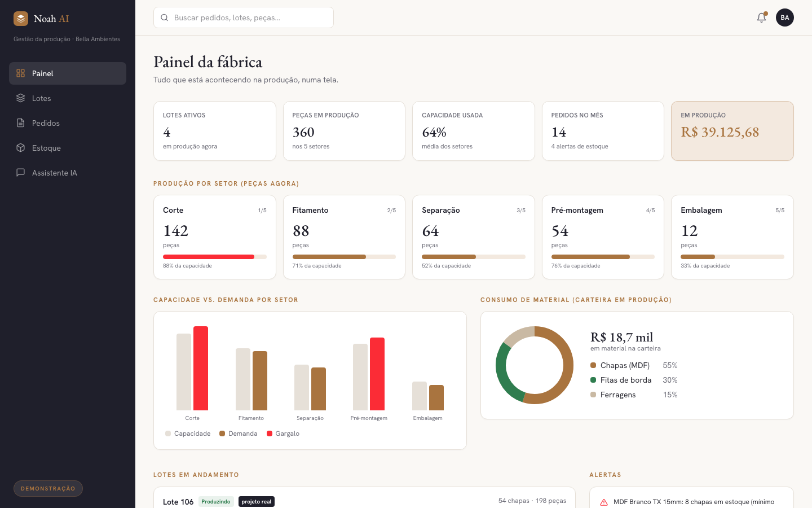This screenshot has width=812, height=508.
Task: Click the Painel grid icon
Action: (x=21, y=73)
